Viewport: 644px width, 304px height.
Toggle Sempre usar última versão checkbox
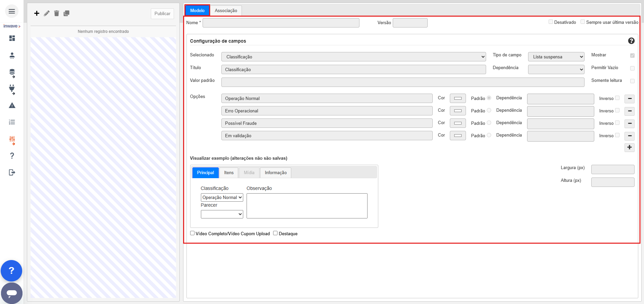point(583,22)
